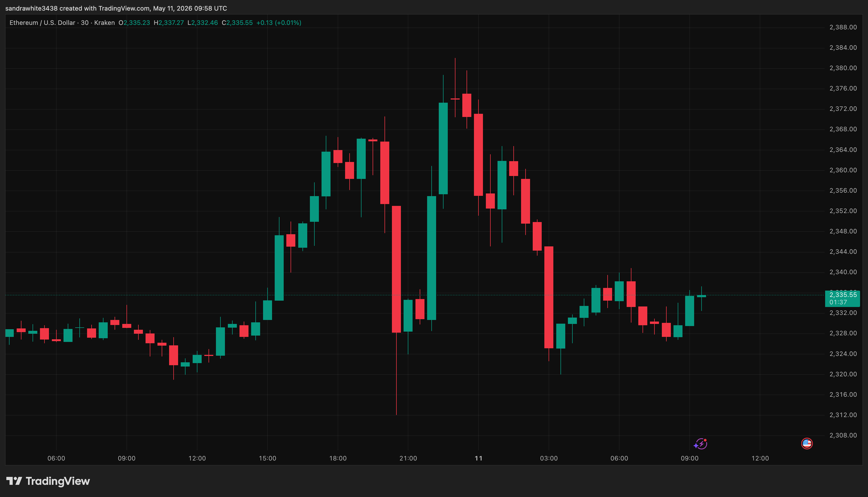868x497 pixels.
Task: Click the current price label 2,335.55
Action: point(843,295)
